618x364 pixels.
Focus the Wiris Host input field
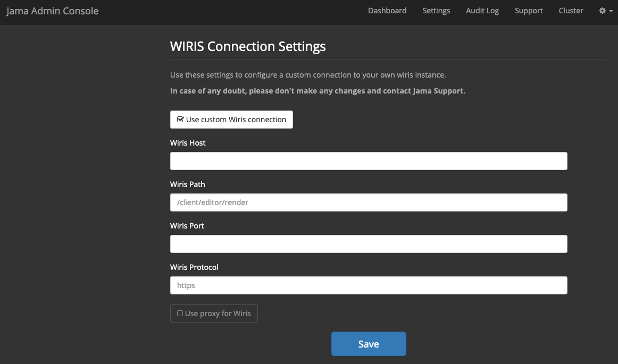point(369,161)
